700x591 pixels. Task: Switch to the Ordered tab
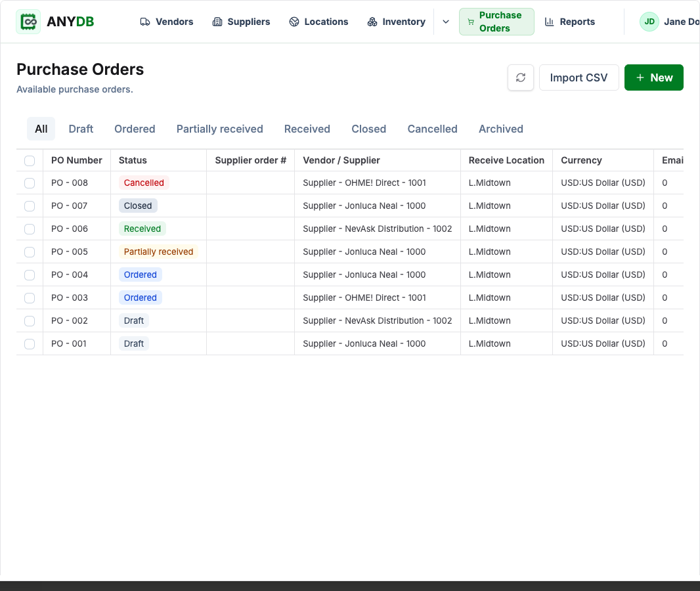[135, 129]
